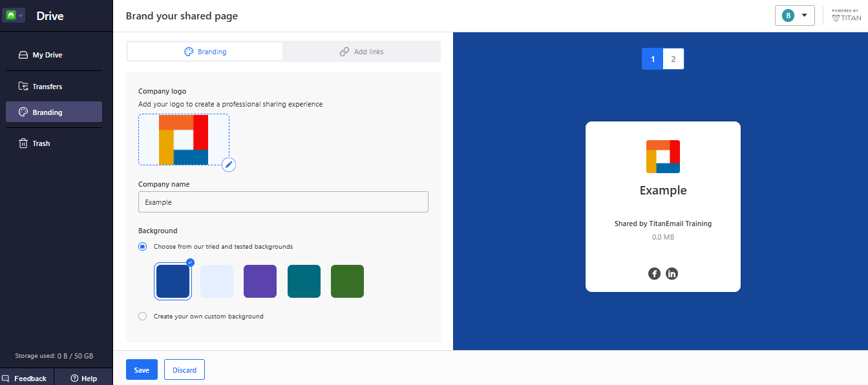Focus the Company name input field
The height and width of the screenshot is (385, 868).
coord(283,202)
